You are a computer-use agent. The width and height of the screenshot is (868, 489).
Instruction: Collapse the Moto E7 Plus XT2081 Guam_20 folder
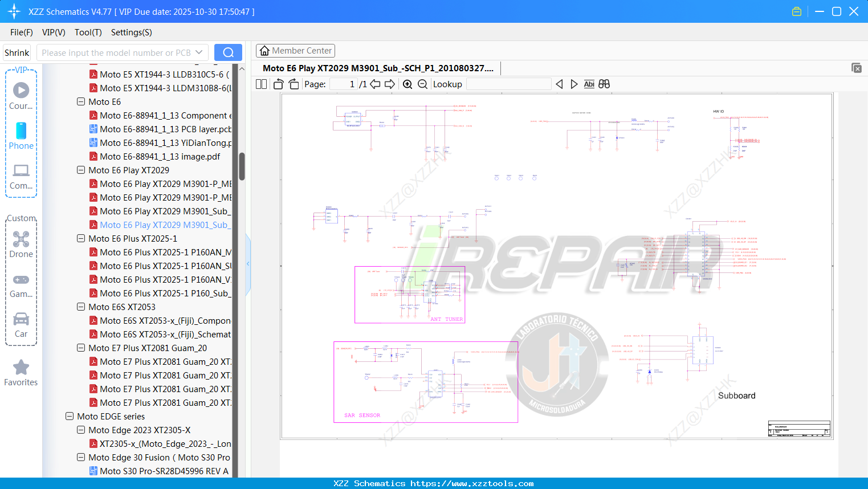[81, 348]
